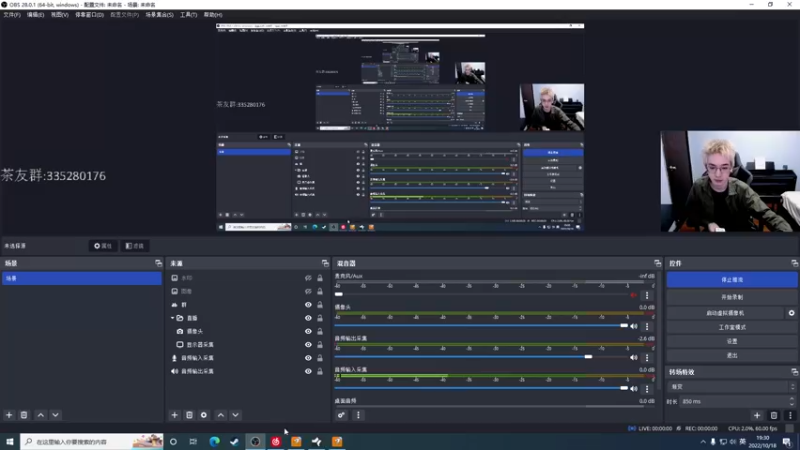The width and height of the screenshot is (800, 450).
Task: Open options menu for 摄像头 audio channel
Action: coord(647,327)
